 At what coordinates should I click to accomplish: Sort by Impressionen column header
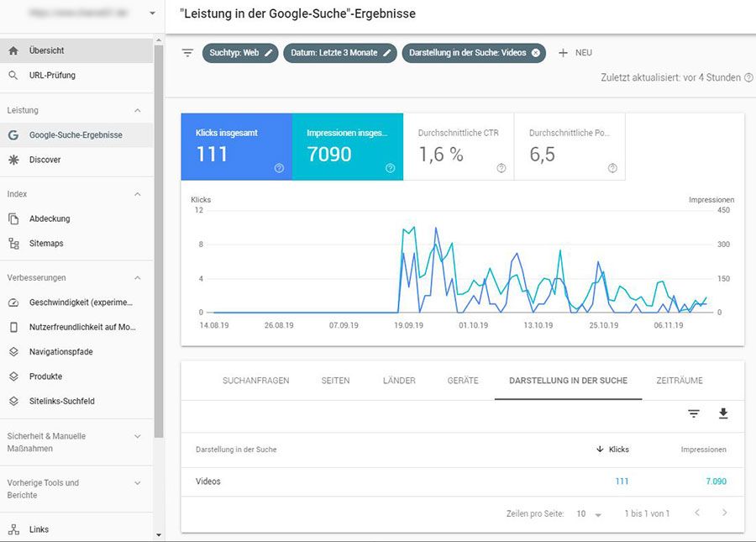703,450
